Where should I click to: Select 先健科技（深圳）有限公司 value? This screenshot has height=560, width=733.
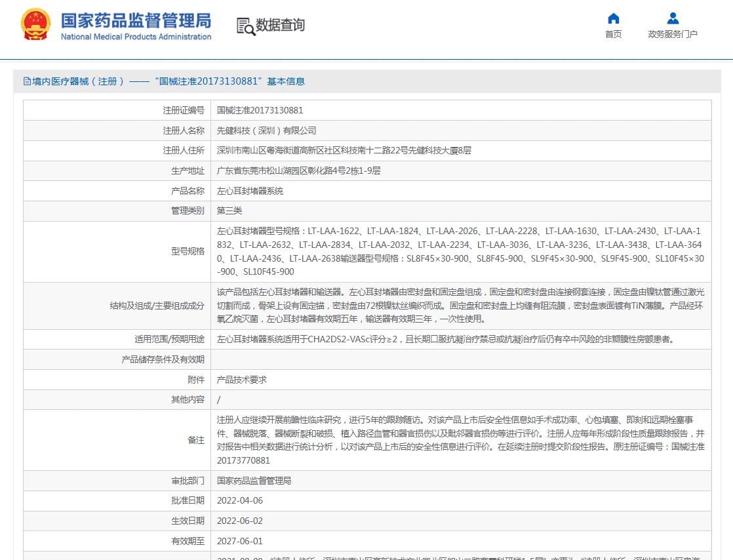coord(266,130)
